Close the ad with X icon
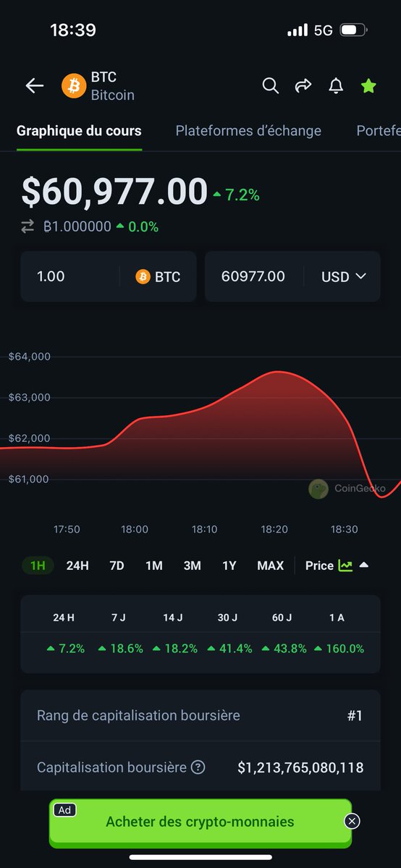Screen dimensions: 401x868 pos(352,821)
